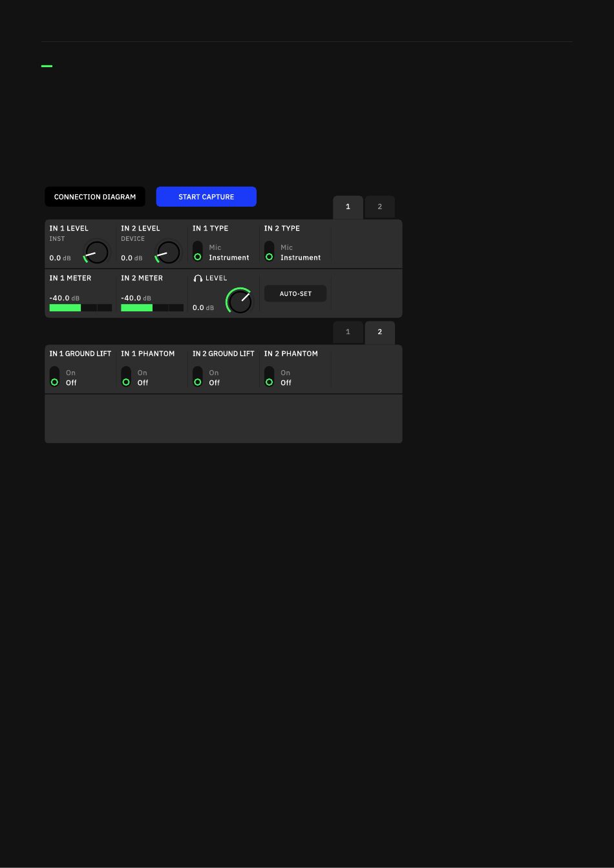Turn on IN 1 PHANTOM power switch
Image resolution: width=614 pixels, height=868 pixels.
point(126,377)
